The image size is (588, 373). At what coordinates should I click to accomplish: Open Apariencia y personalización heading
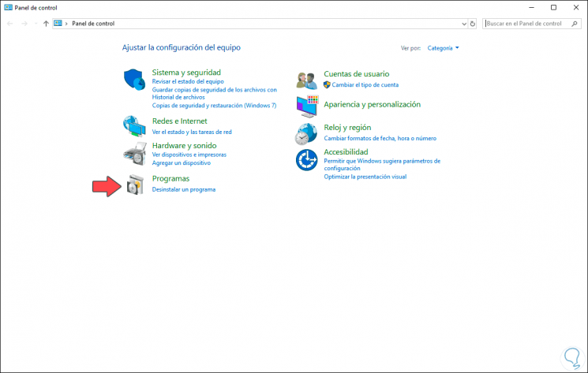click(372, 104)
